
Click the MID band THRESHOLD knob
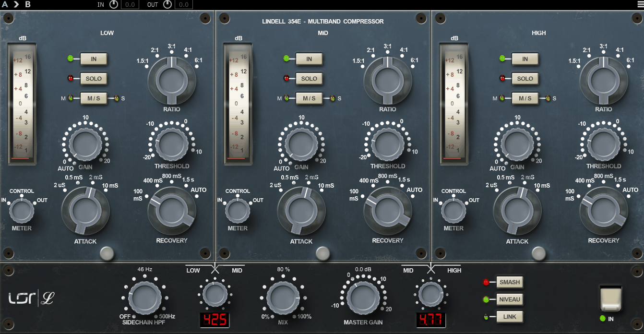[388, 144]
